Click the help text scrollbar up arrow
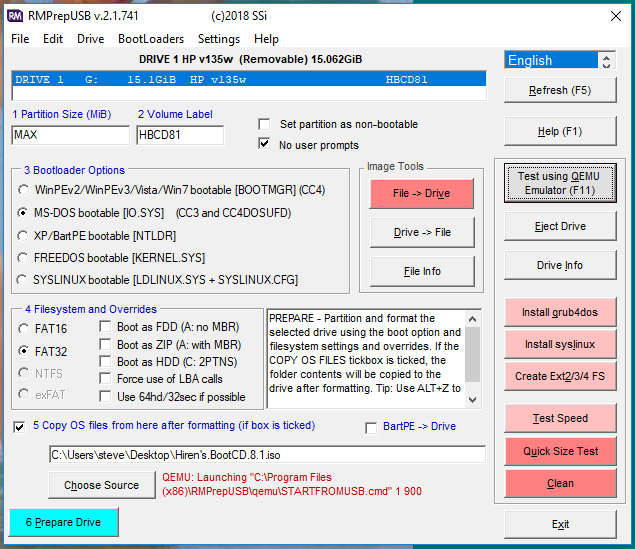635x549 pixels. click(x=472, y=319)
